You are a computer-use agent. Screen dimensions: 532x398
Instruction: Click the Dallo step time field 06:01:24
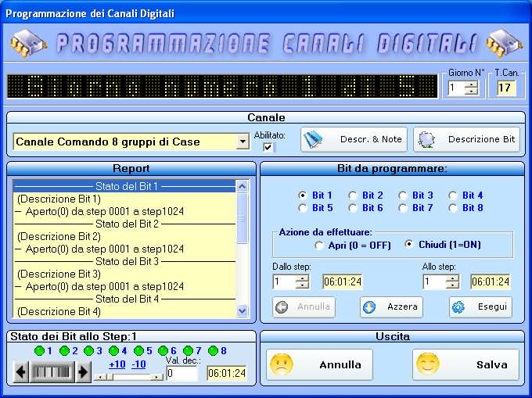pyautogui.click(x=343, y=281)
